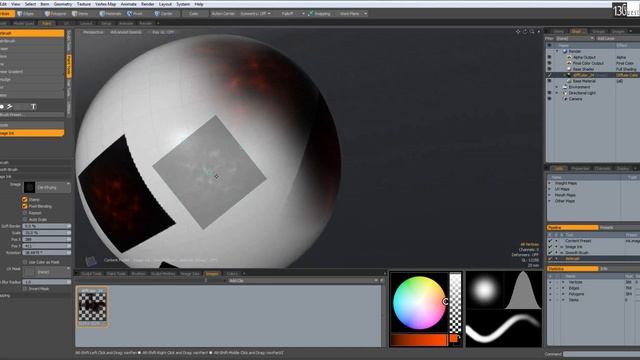This screenshot has height=360, width=640.
Task: Select Items selection mode
Action: coord(80,13)
